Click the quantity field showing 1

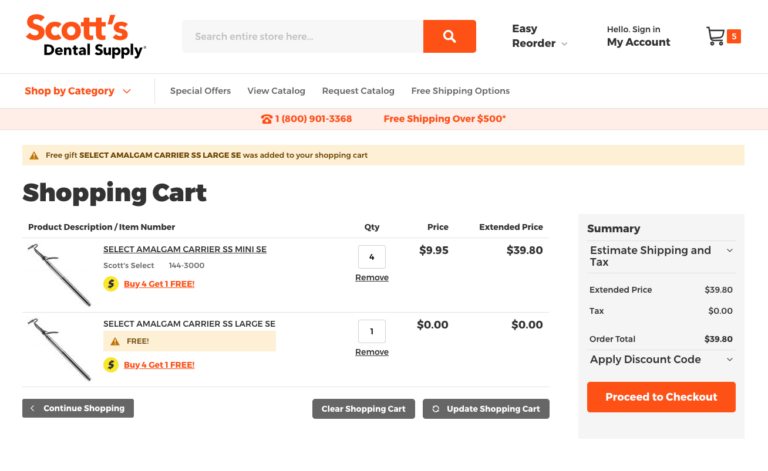372,331
